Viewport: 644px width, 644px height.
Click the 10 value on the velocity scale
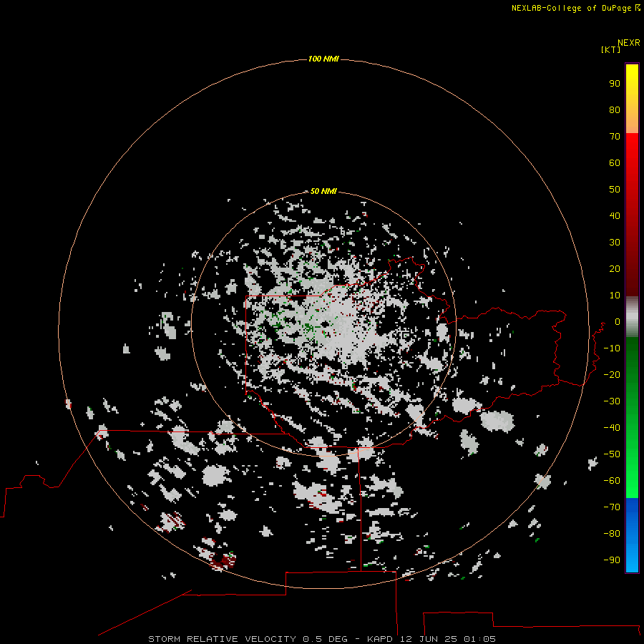(x=615, y=296)
